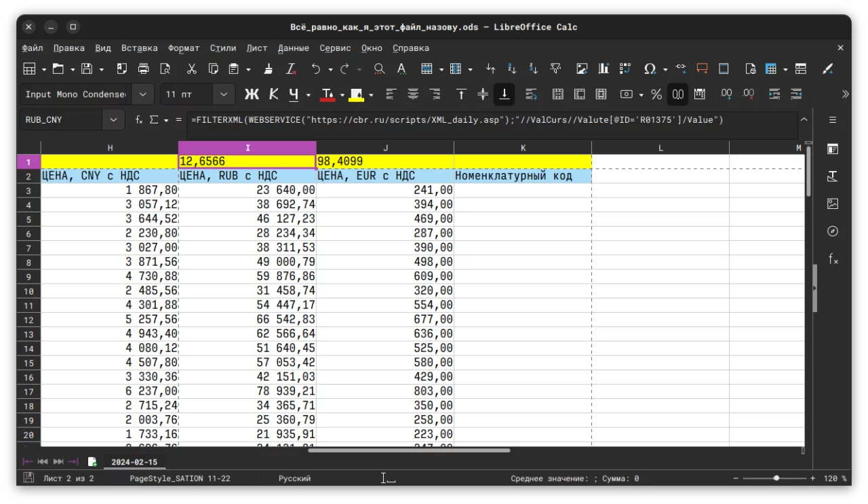Open the font size dropdown

[222, 94]
